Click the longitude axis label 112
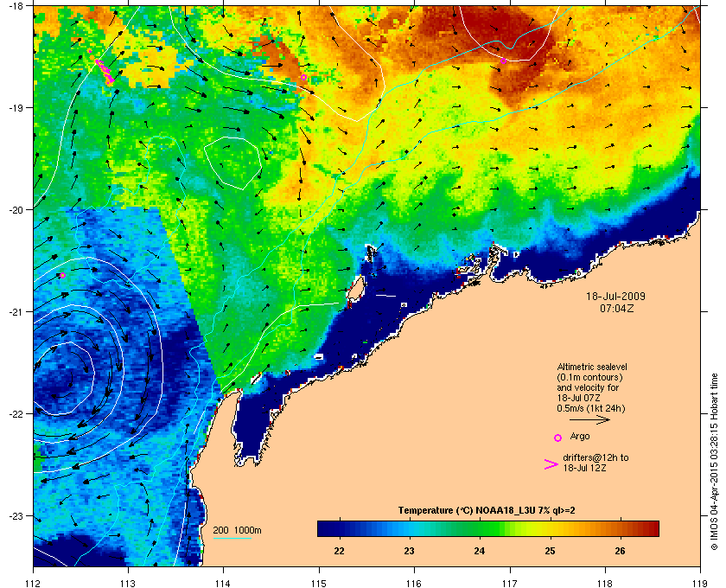This screenshot has height=588, width=726. (34, 584)
